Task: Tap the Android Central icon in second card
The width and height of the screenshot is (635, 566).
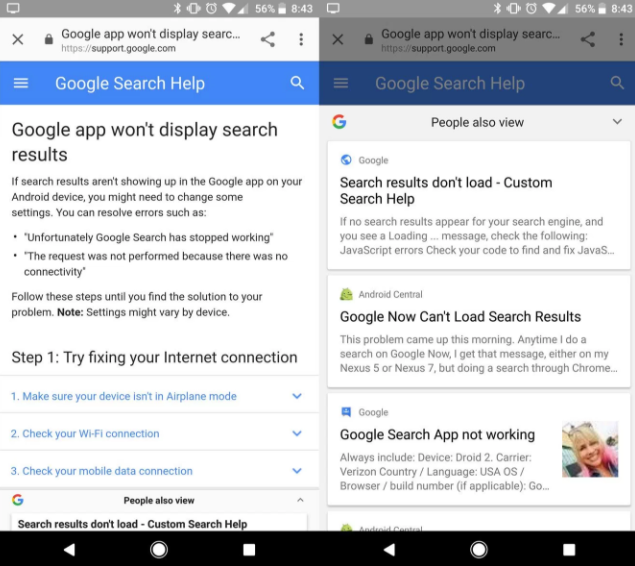Action: [346, 294]
